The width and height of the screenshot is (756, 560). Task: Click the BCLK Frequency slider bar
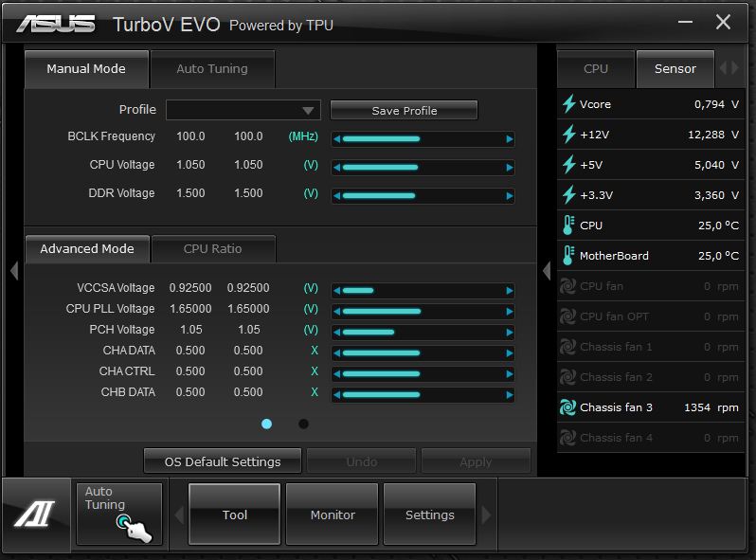[423, 139]
